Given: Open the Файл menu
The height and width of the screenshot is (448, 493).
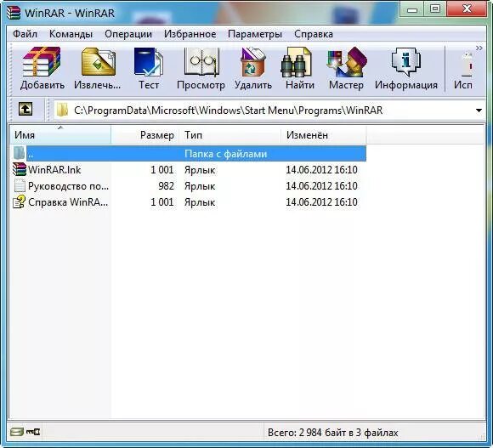Looking at the screenshot, I should pyautogui.click(x=25, y=34).
